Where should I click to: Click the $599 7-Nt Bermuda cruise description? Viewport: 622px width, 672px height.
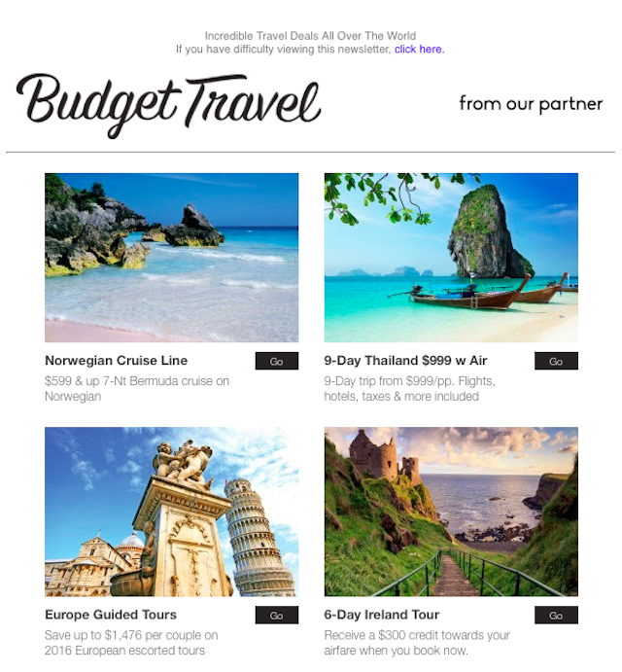tap(137, 389)
